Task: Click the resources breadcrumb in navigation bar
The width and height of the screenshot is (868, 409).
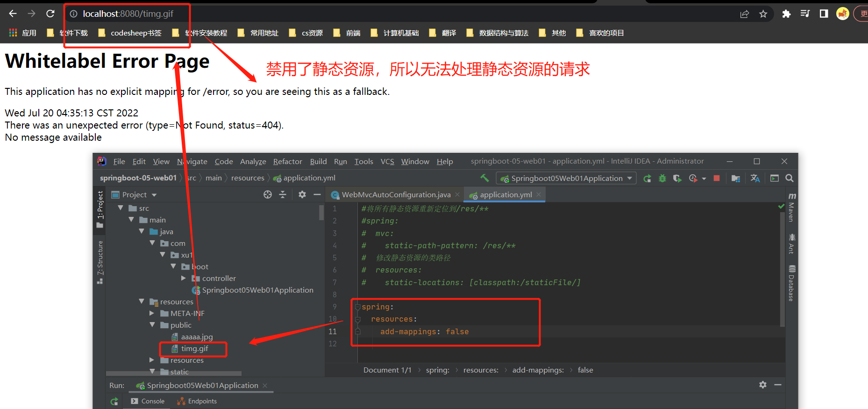Action: click(x=248, y=178)
